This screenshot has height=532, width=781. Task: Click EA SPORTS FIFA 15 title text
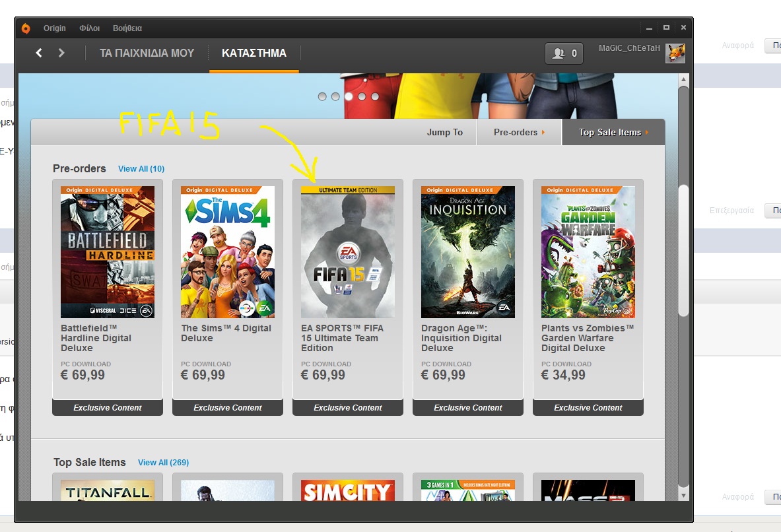pos(342,338)
